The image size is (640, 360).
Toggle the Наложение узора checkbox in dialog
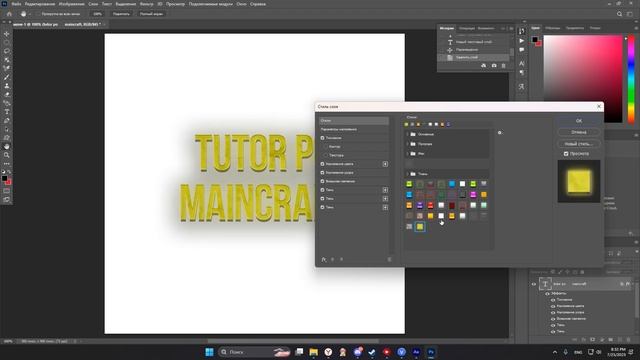click(322, 173)
